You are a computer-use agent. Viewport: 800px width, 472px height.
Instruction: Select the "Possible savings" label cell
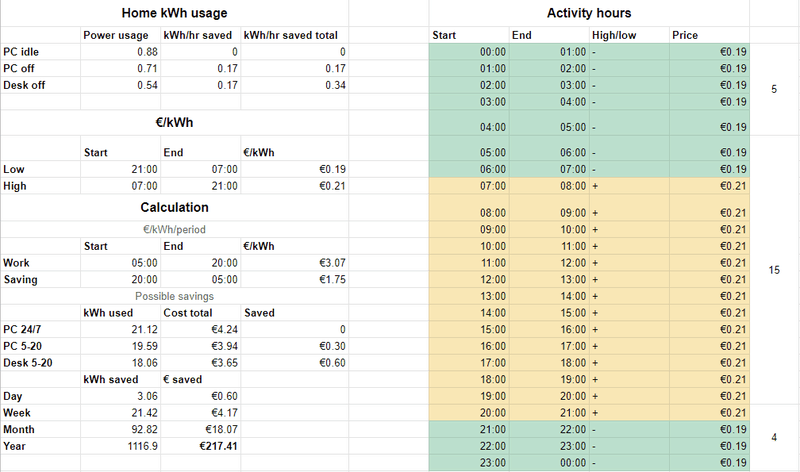click(x=174, y=296)
